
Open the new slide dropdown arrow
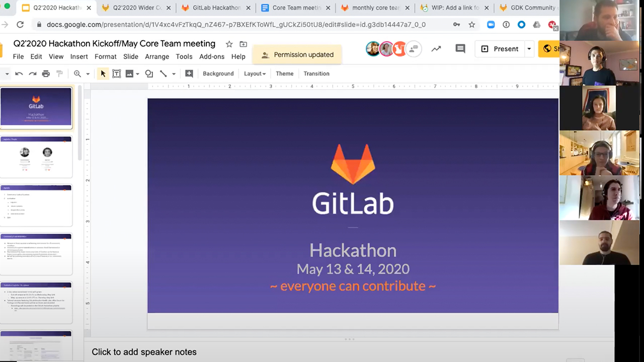point(7,74)
